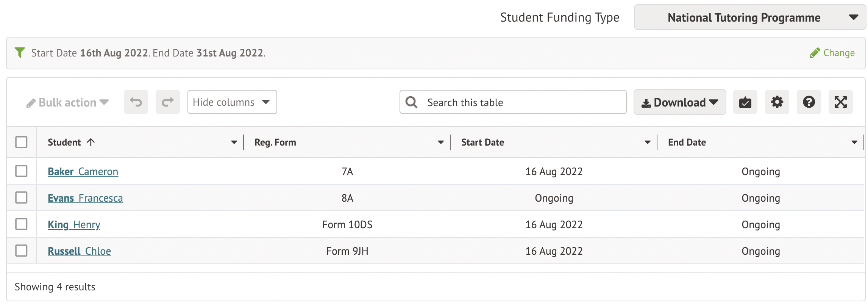Expand the Hide columns dropdown

[232, 102]
